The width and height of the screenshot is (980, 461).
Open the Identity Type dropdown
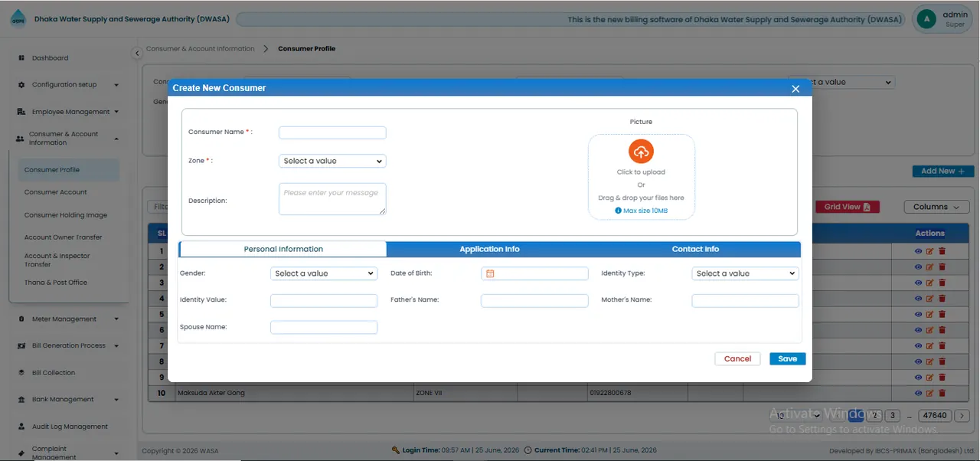pyautogui.click(x=745, y=273)
